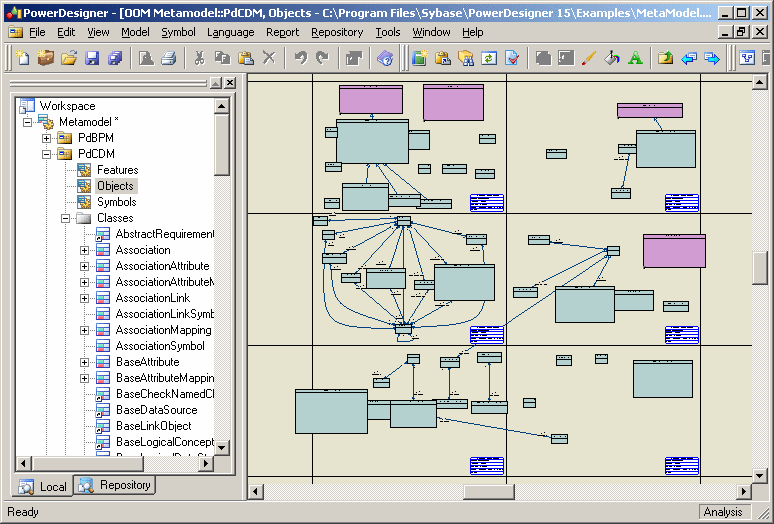The height and width of the screenshot is (524, 774).
Task: Expand the AssociationMapping class node
Action: 84,331
